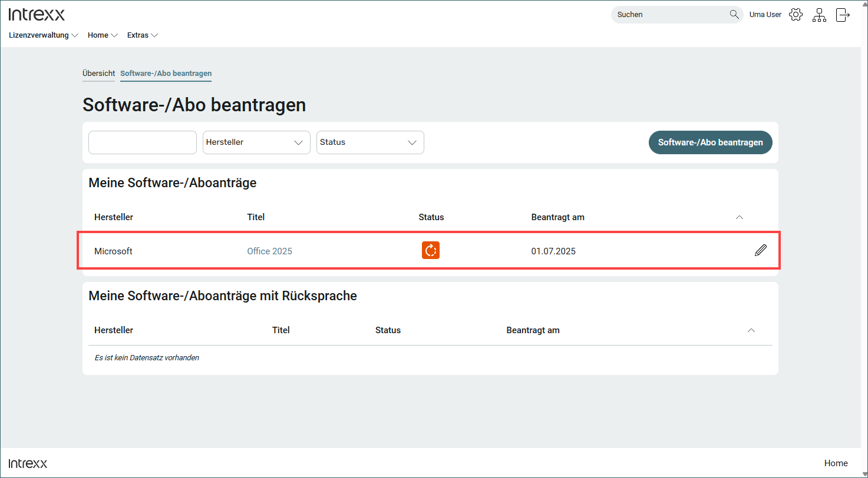Open the Home menu in the navigation bar
Viewport: 868px width, 478px height.
coord(103,35)
